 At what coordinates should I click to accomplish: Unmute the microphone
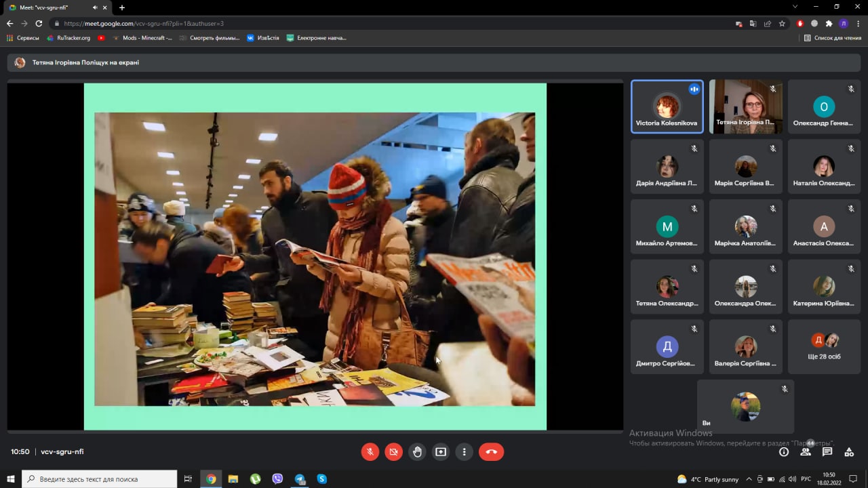[x=370, y=452]
